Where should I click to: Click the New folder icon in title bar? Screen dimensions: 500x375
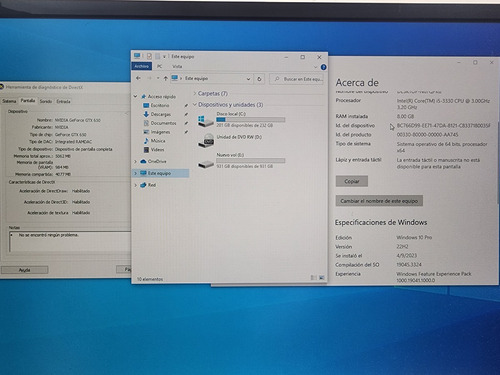[x=157, y=56]
